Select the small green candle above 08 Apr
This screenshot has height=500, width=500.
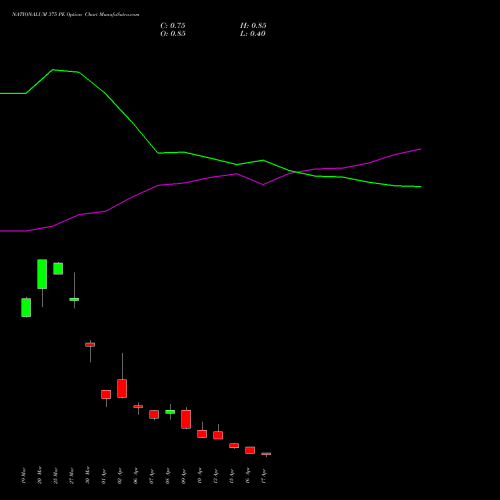[x=170, y=412]
